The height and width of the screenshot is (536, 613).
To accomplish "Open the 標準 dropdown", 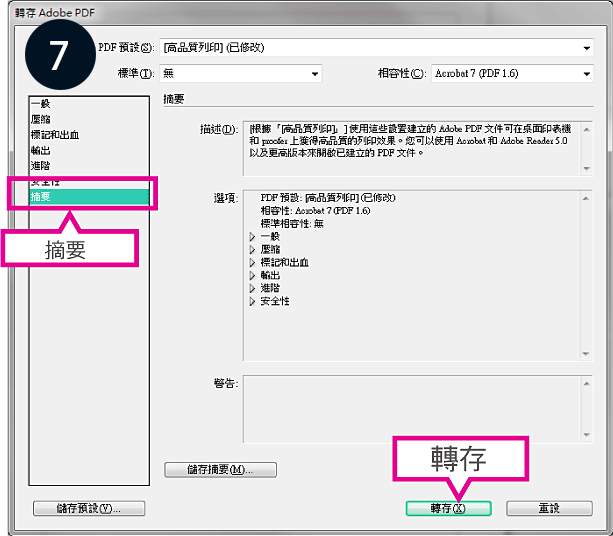I will [240, 73].
